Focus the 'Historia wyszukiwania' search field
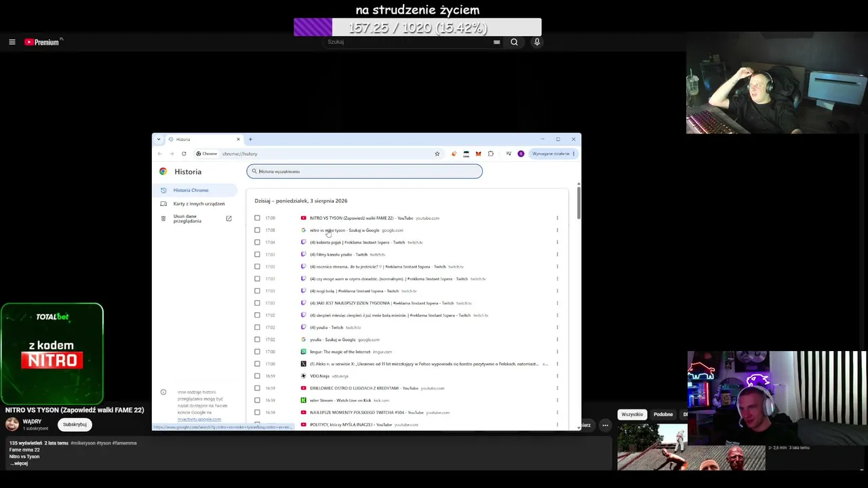Viewport: 868px width, 488px height. tap(365, 171)
